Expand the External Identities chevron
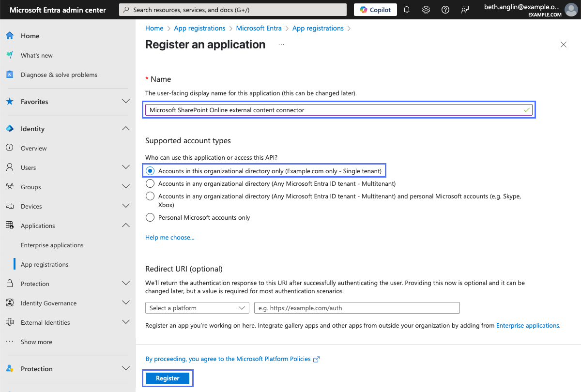The width and height of the screenshot is (581, 392). (126, 322)
